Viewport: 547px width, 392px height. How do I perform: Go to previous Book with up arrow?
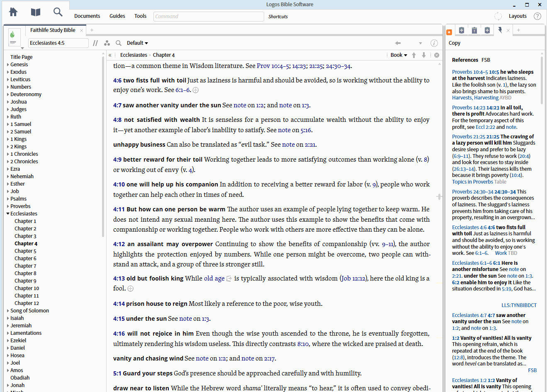pos(414,55)
